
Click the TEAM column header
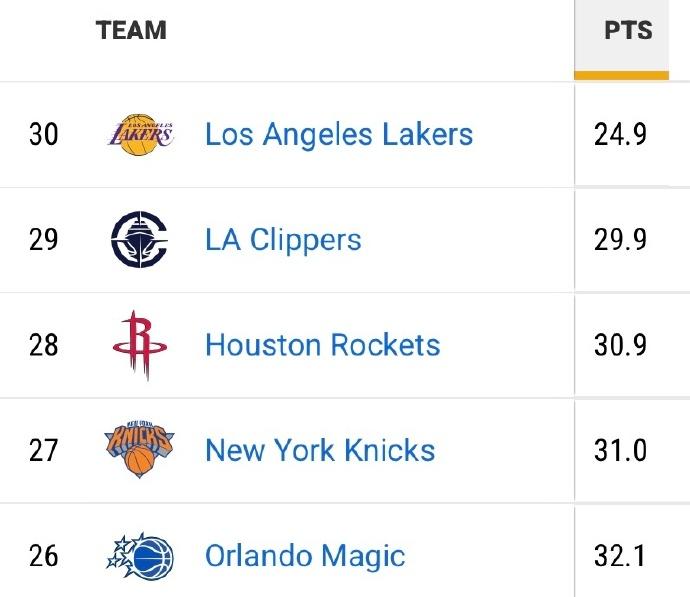click(131, 30)
